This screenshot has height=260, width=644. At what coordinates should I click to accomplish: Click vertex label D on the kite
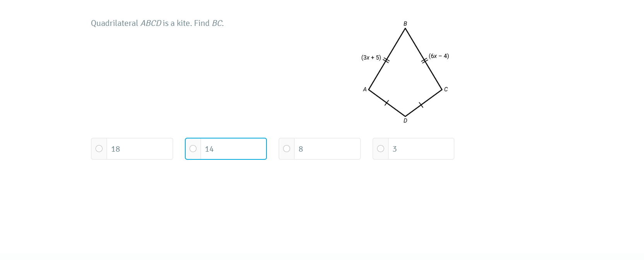[405, 121]
